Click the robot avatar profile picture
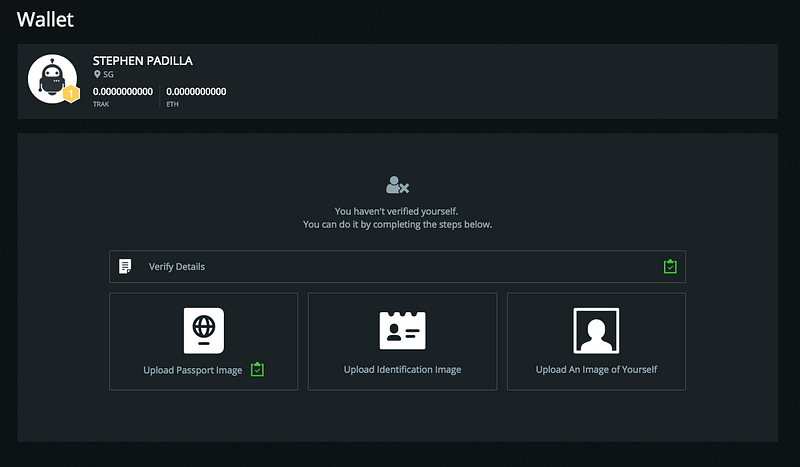This screenshot has width=800, height=467. [x=53, y=79]
